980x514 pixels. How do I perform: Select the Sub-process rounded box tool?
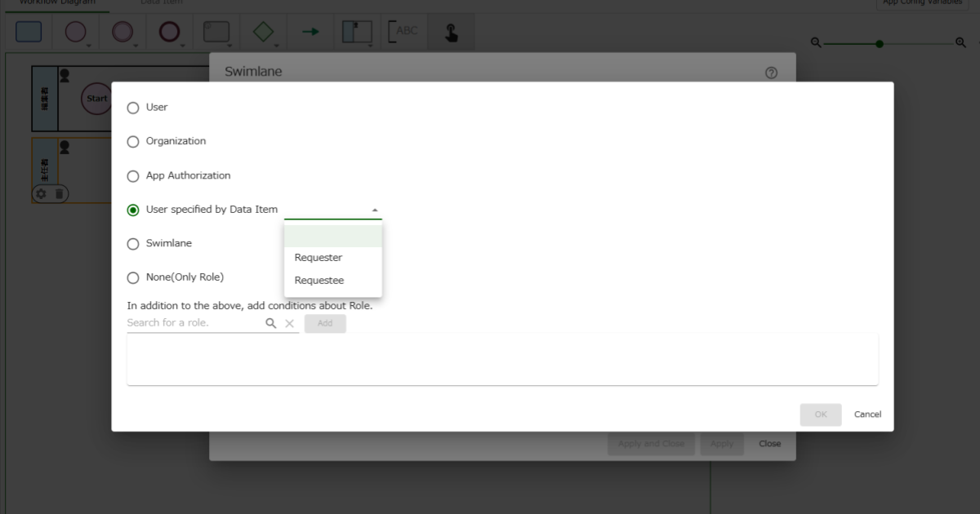click(216, 32)
